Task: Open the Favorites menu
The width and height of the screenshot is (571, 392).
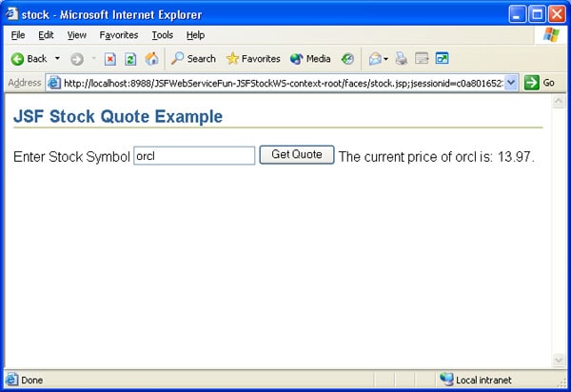Action: [119, 35]
